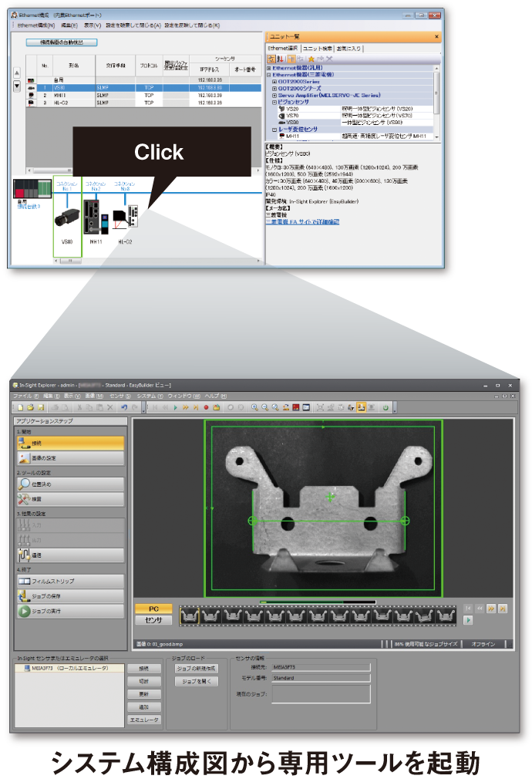
Task: Expand Ethernet機器(汎用) tree node
Action: tap(269, 68)
